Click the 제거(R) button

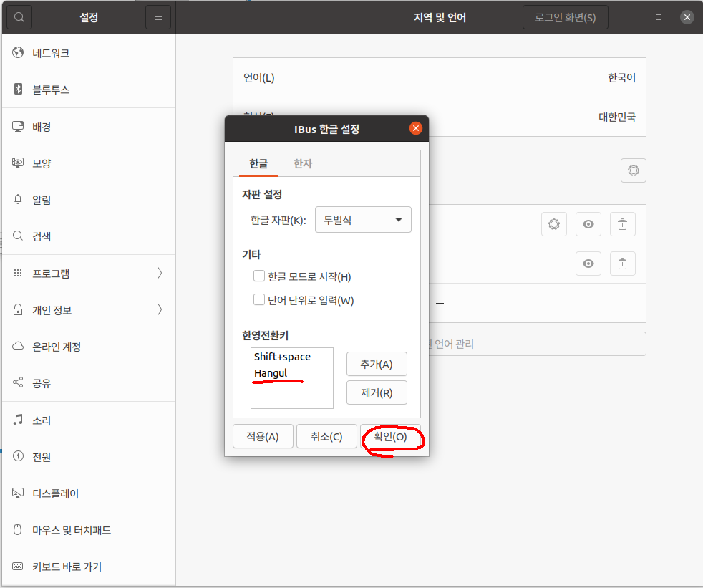pos(377,393)
